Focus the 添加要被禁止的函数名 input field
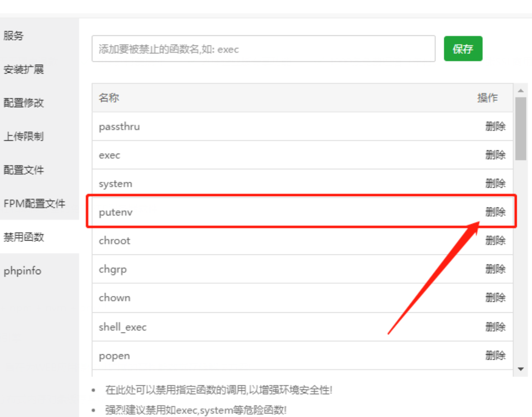532x417 pixels. coord(264,49)
